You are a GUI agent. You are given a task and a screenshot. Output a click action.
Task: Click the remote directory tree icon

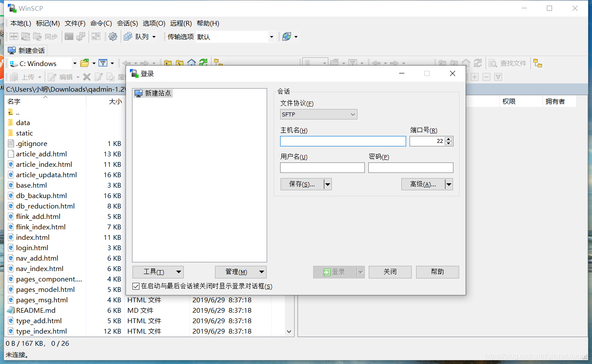click(538, 63)
